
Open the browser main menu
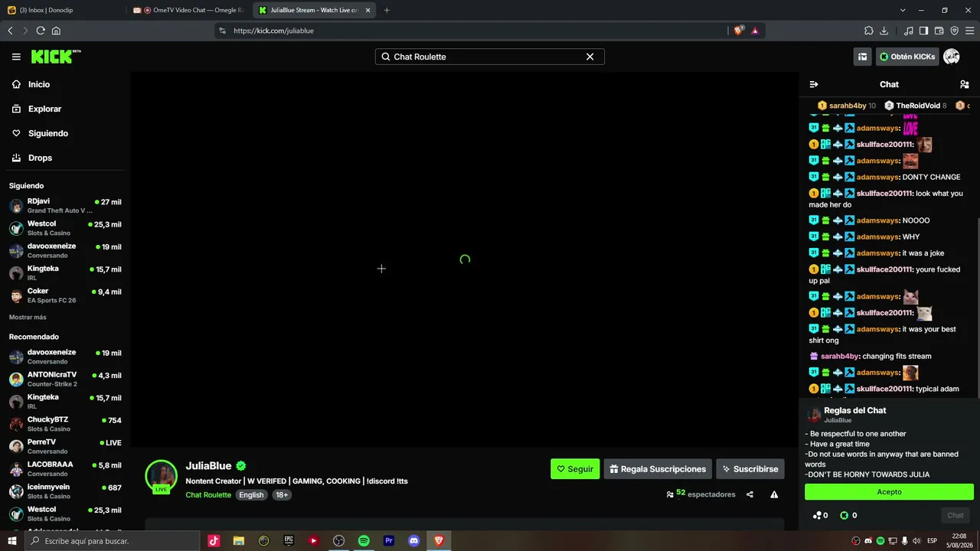click(970, 31)
